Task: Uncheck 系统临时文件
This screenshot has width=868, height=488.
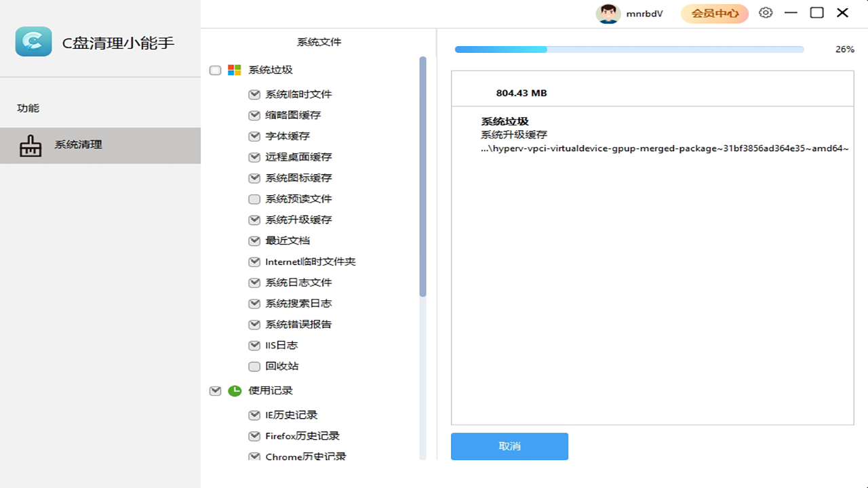Action: (x=254, y=94)
